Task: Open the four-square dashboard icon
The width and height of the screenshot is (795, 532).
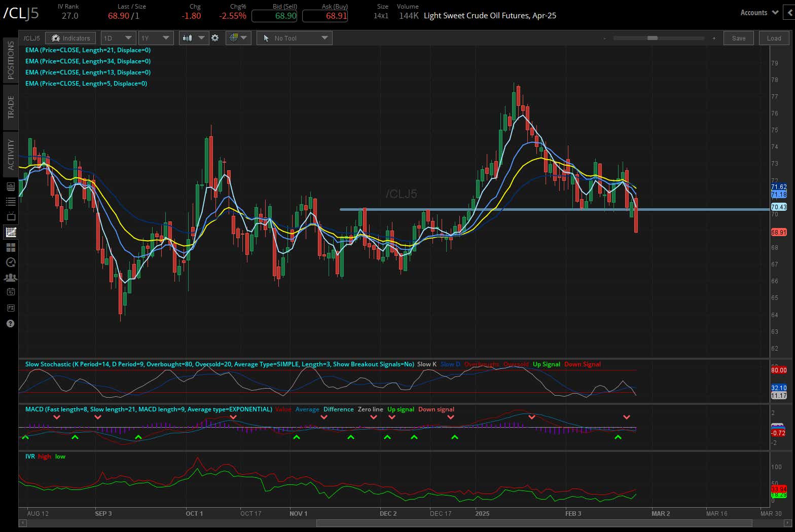Action: (x=11, y=247)
